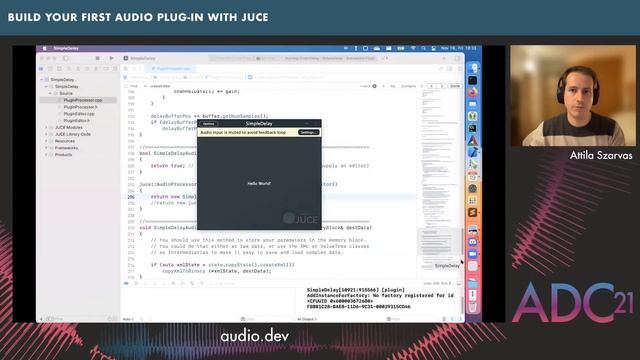Click the SimpleDelay app icon in the Dock
The height and width of the screenshot is (360, 640).
tap(473, 266)
